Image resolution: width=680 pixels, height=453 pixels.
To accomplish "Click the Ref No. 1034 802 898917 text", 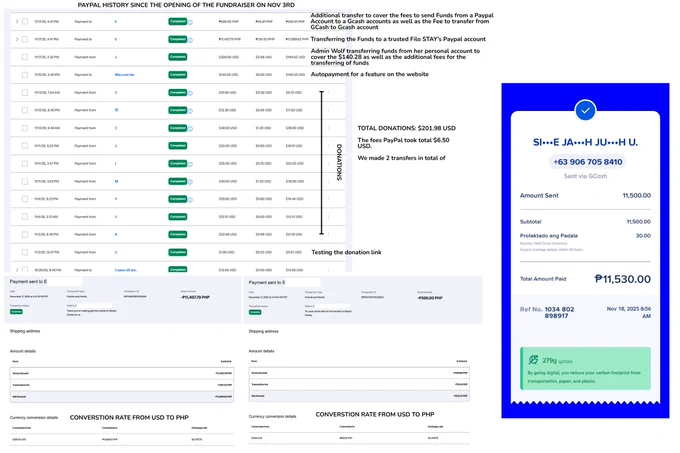I will click(x=547, y=312).
